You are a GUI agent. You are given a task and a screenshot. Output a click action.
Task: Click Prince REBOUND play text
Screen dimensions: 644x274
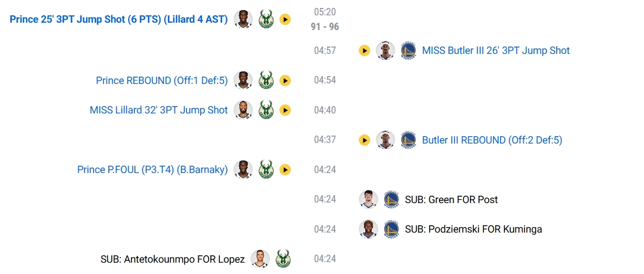point(162,81)
